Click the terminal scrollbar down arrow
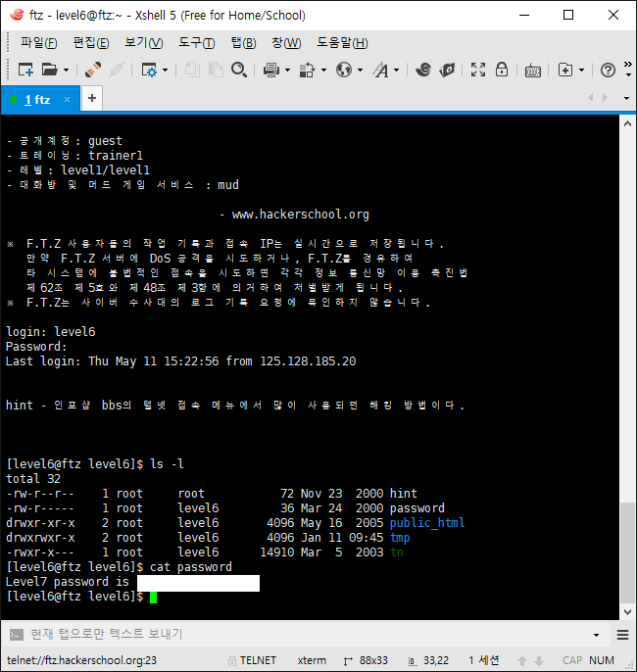The height and width of the screenshot is (672, 637). pyautogui.click(x=627, y=612)
